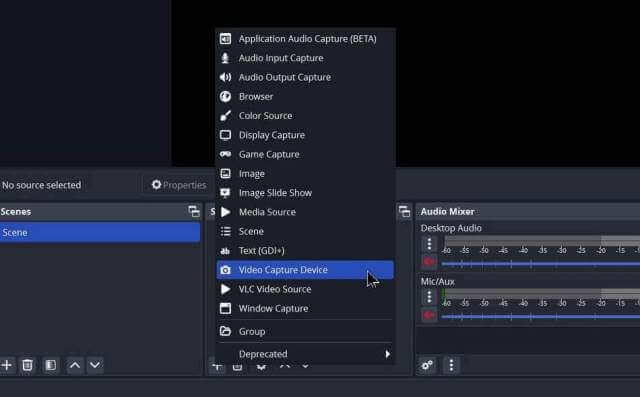Open advanced audio properties gear icon
This screenshot has width=640, height=397.
tap(427, 365)
